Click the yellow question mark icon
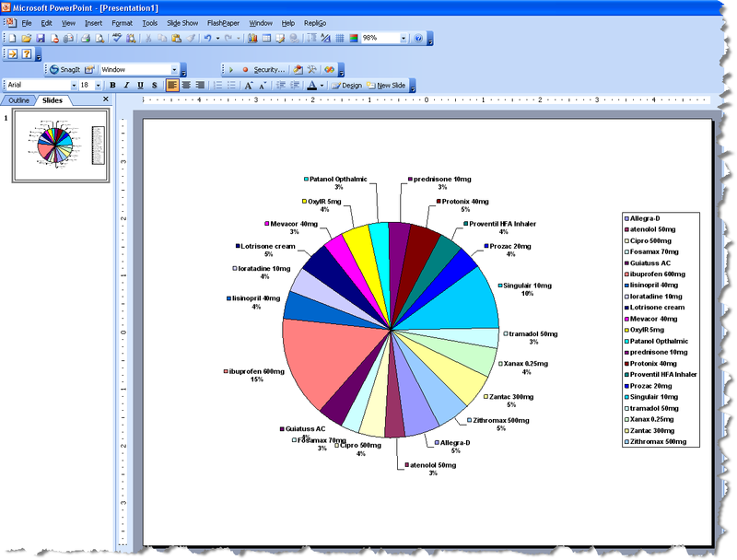This screenshot has width=737, height=560. [27, 54]
